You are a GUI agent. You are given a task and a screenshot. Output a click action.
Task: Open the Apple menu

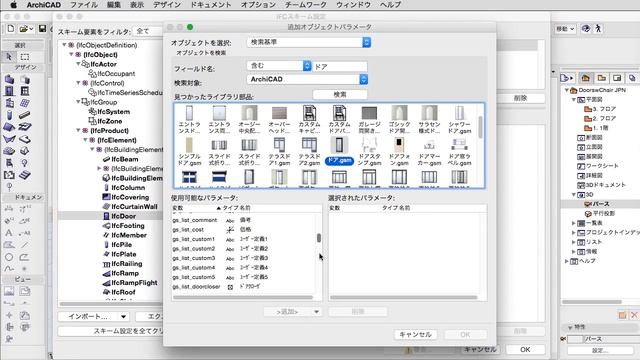point(13,5)
